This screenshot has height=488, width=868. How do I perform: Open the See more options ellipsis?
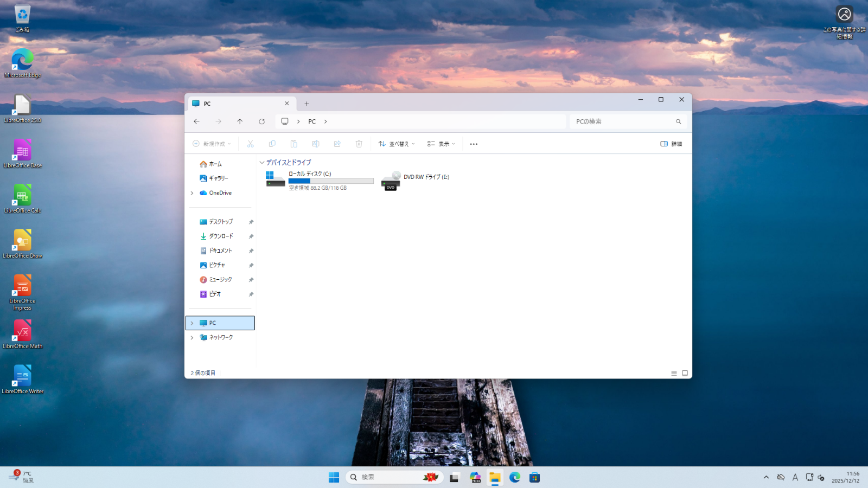(474, 144)
